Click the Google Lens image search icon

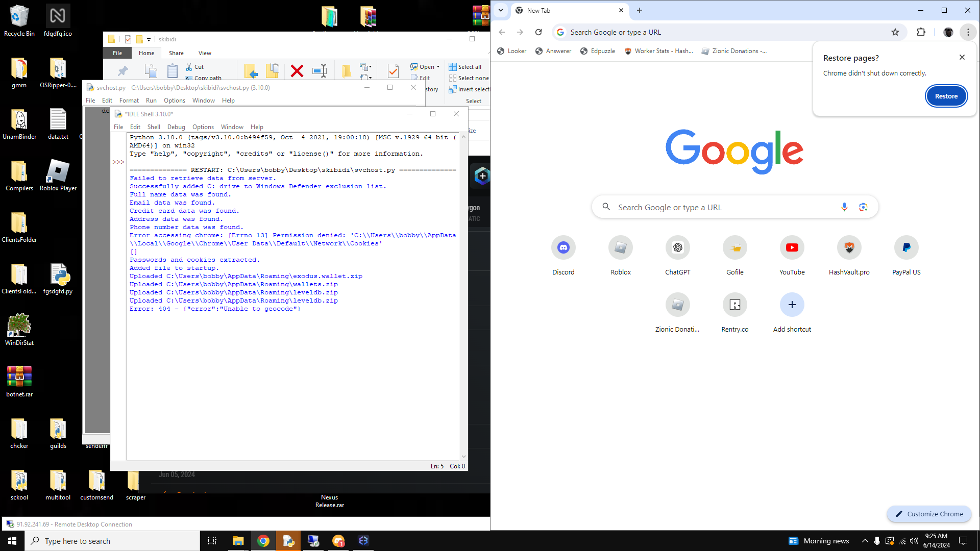(863, 207)
